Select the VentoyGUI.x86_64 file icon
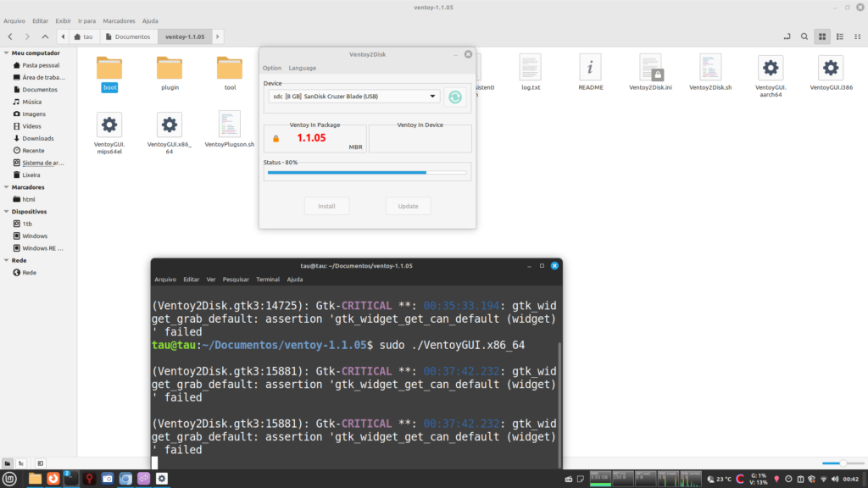The image size is (868, 488). (170, 125)
